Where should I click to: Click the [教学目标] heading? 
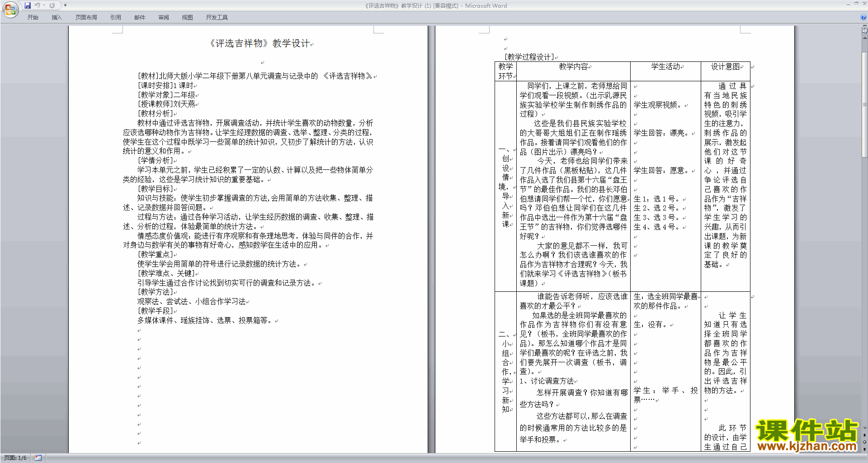coord(155,189)
